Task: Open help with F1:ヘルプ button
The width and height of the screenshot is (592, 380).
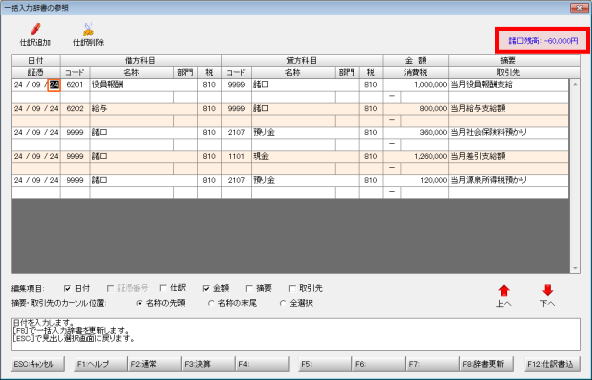Action: (100, 364)
